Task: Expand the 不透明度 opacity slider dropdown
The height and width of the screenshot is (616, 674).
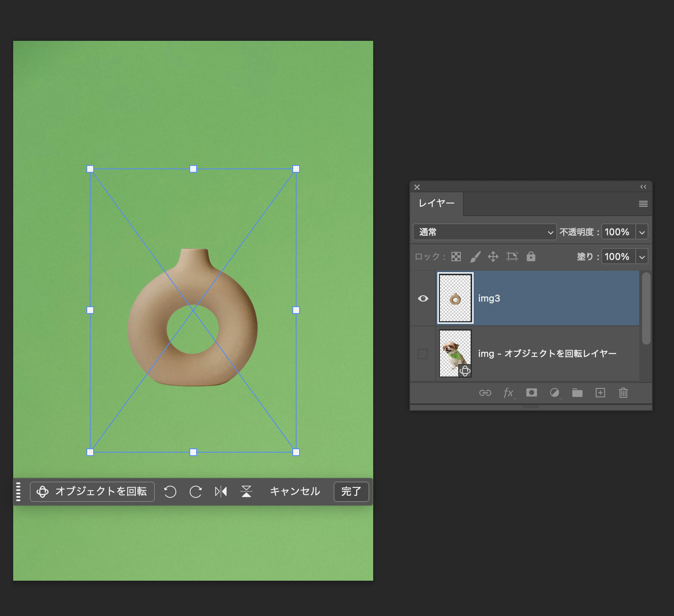Action: pyautogui.click(x=642, y=232)
